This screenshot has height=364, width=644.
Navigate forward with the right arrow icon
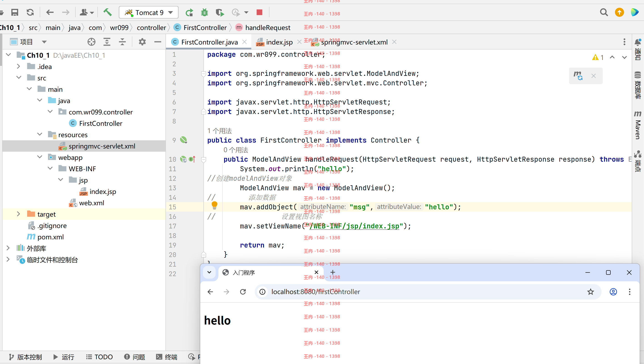tap(66, 12)
